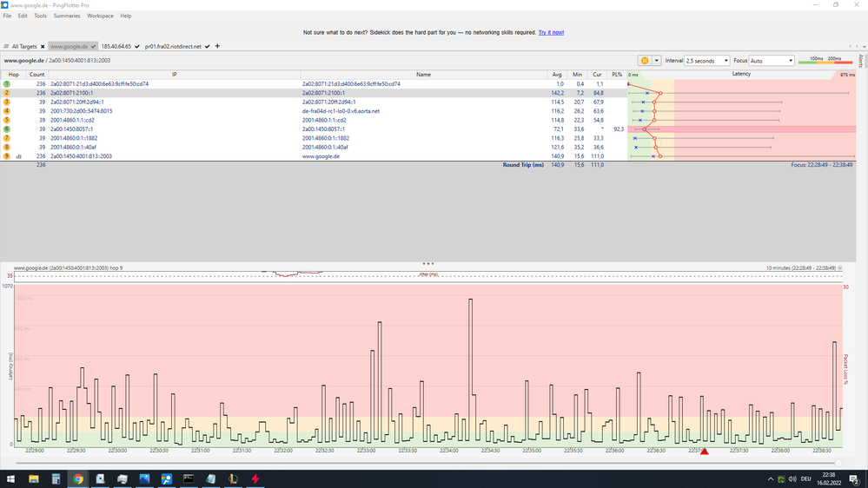868x488 pixels.
Task: Open the command prompt from taskbar
Action: [189, 479]
